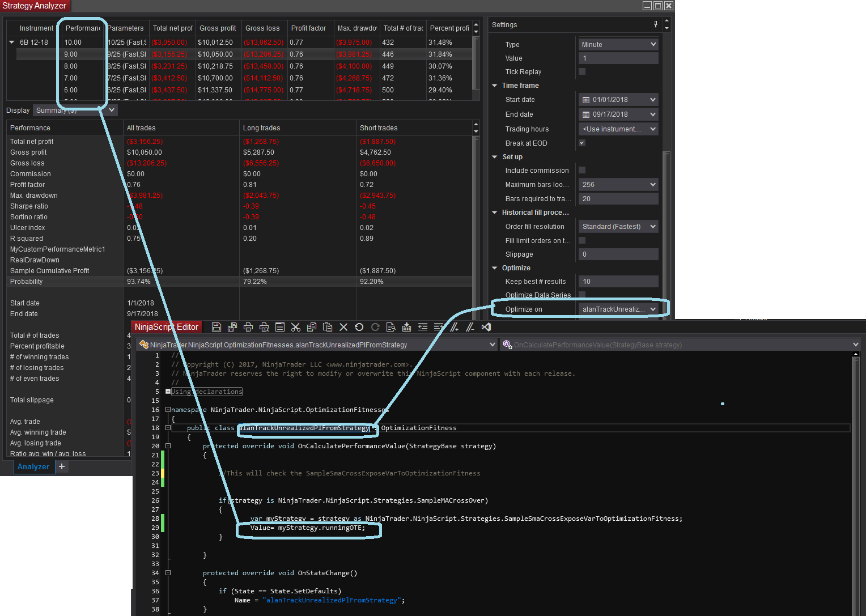Viewport: 866px width, 616px height.
Task: Open the Trading hours dropdown
Action: (618, 129)
